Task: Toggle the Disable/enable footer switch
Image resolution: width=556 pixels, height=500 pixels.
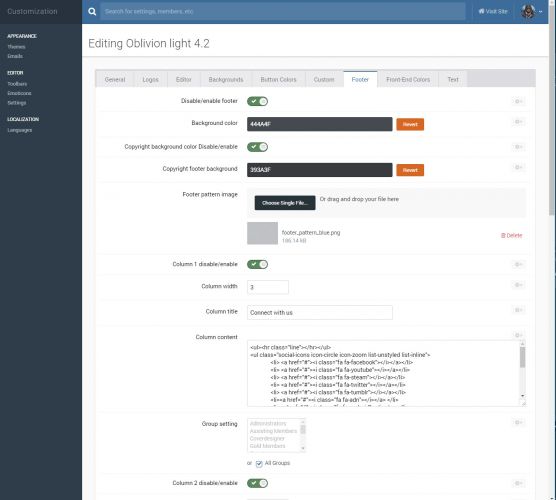Action: [x=257, y=101]
